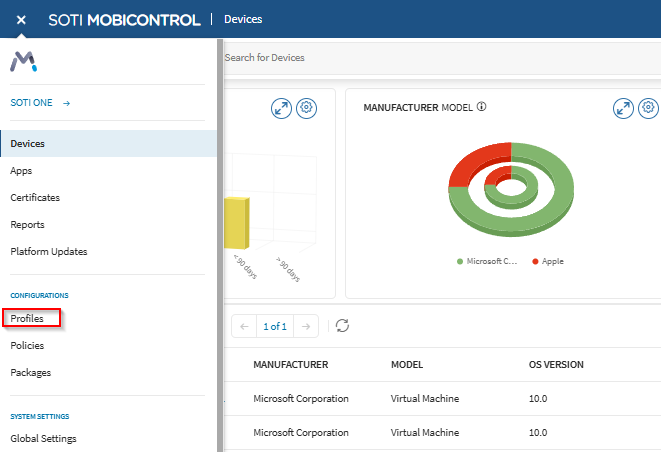
Task: Go to previous page arrow
Action: (244, 326)
